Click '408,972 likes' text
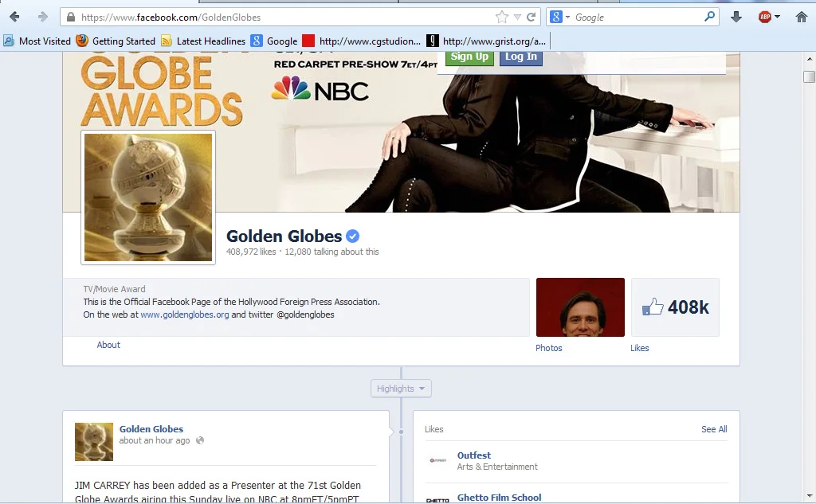The image size is (816, 504). coord(251,252)
